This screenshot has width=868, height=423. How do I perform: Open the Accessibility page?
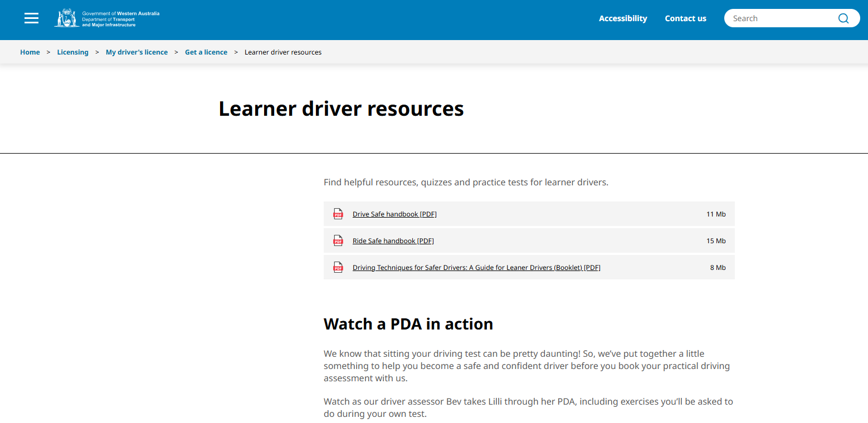click(623, 18)
